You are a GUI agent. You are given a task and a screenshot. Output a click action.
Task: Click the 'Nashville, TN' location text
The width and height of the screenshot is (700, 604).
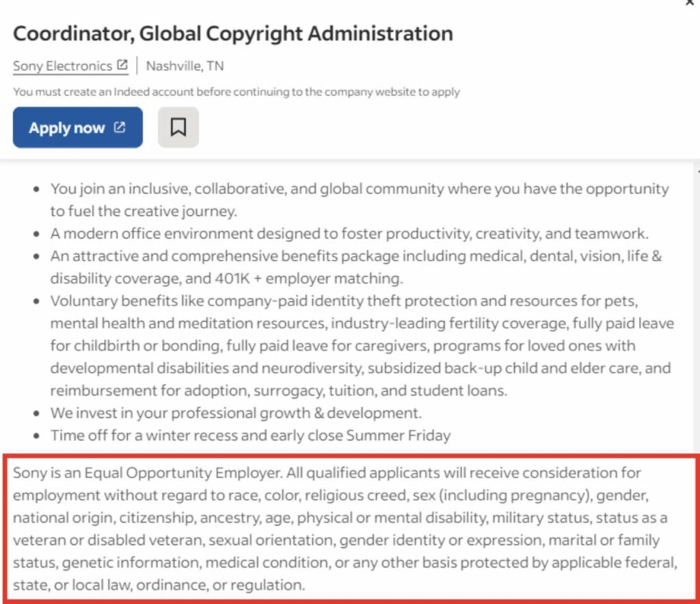(185, 66)
